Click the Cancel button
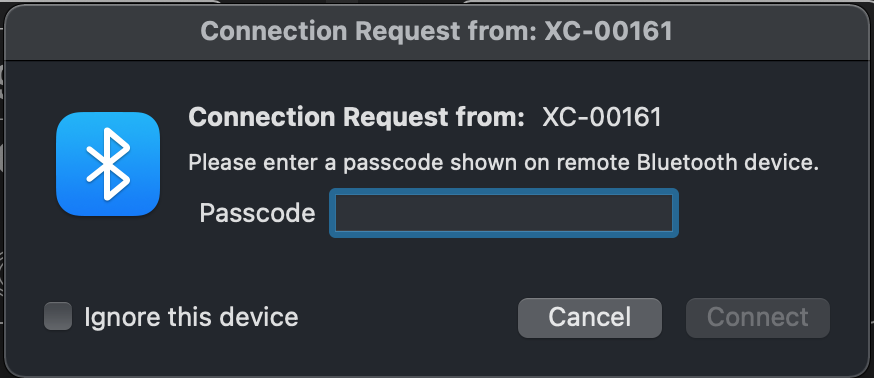This screenshot has height=378, width=874. [x=590, y=318]
